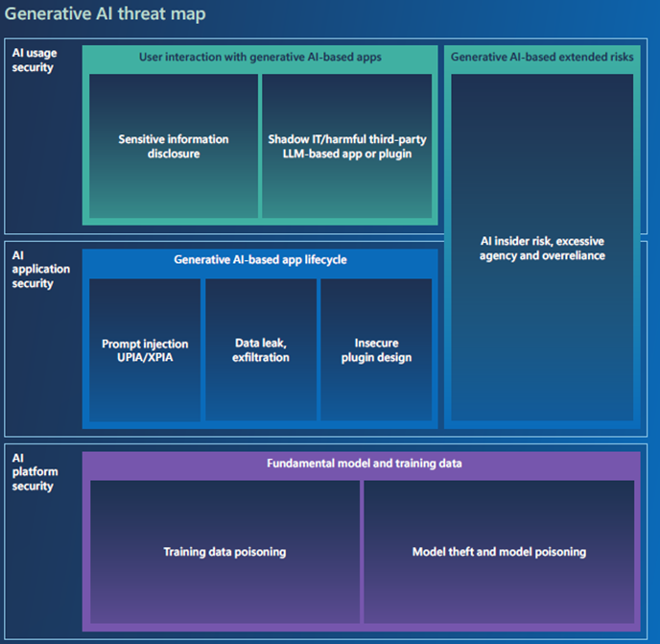Click the Generative AI threat map title
This screenshot has width=660, height=644.
click(106, 15)
